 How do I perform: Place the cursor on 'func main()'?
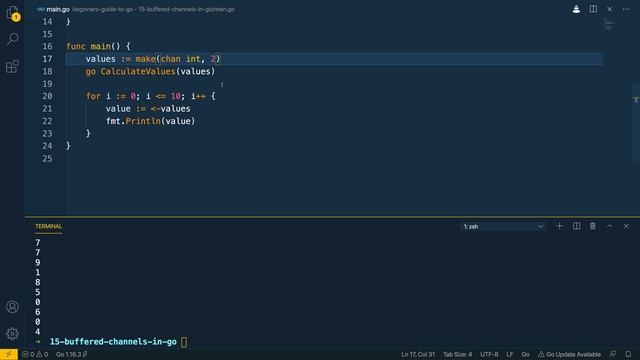(x=98, y=47)
